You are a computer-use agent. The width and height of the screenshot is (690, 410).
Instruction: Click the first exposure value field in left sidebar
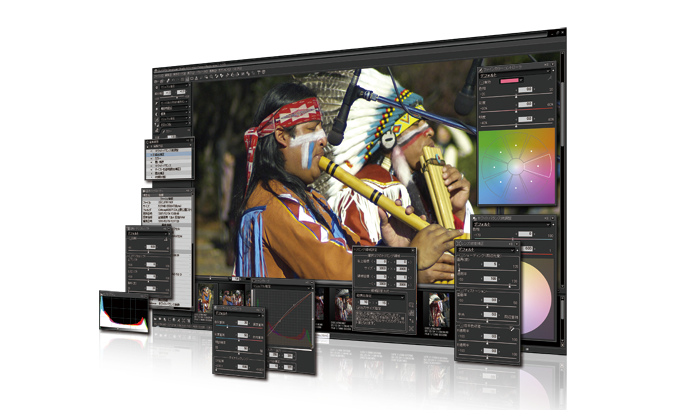[x=167, y=93]
